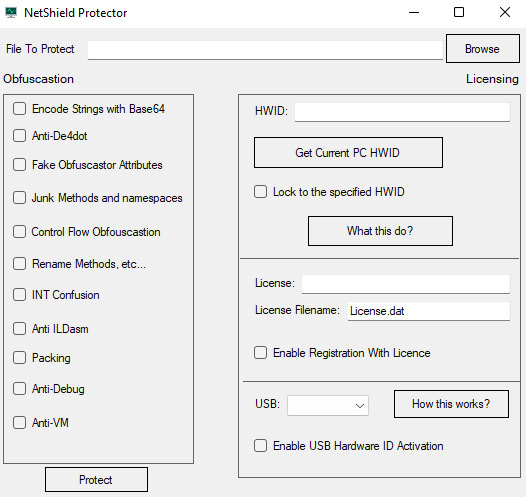Click How this works? button
Viewport: 526px width, 497px height.
pos(451,404)
